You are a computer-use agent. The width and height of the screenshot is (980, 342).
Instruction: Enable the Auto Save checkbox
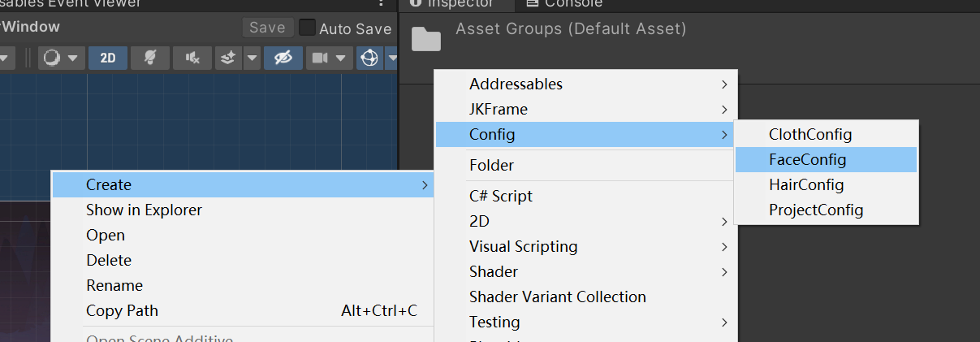point(307,28)
